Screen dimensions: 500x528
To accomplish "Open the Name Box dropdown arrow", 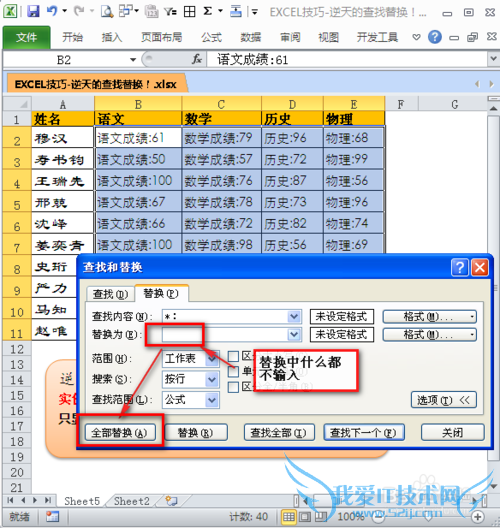I will [x=133, y=60].
